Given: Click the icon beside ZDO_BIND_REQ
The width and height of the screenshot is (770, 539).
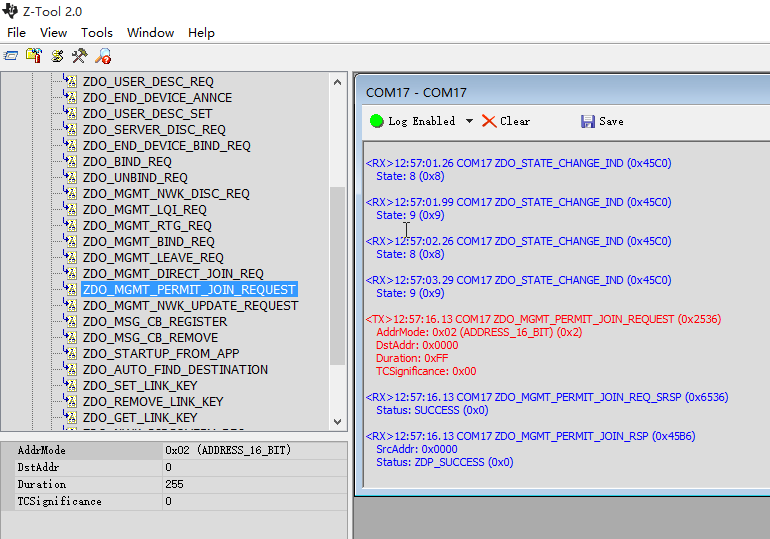Looking at the screenshot, I should [x=71, y=161].
